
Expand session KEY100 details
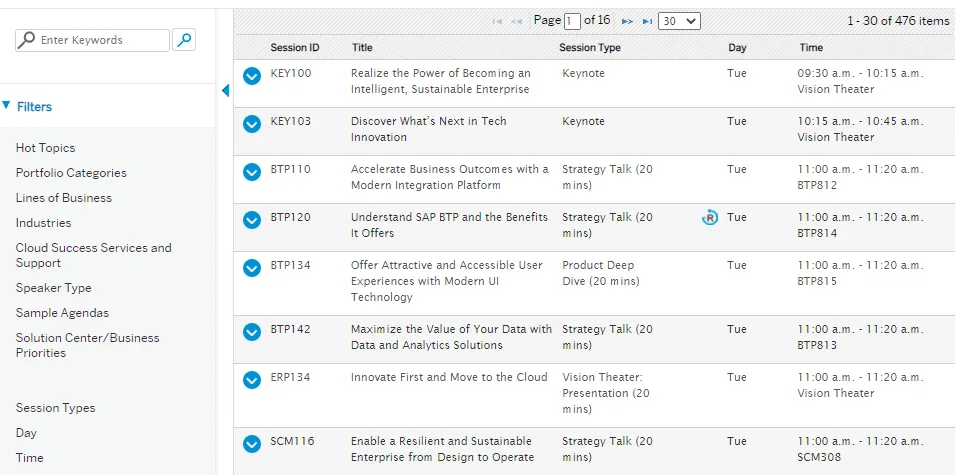[252, 76]
